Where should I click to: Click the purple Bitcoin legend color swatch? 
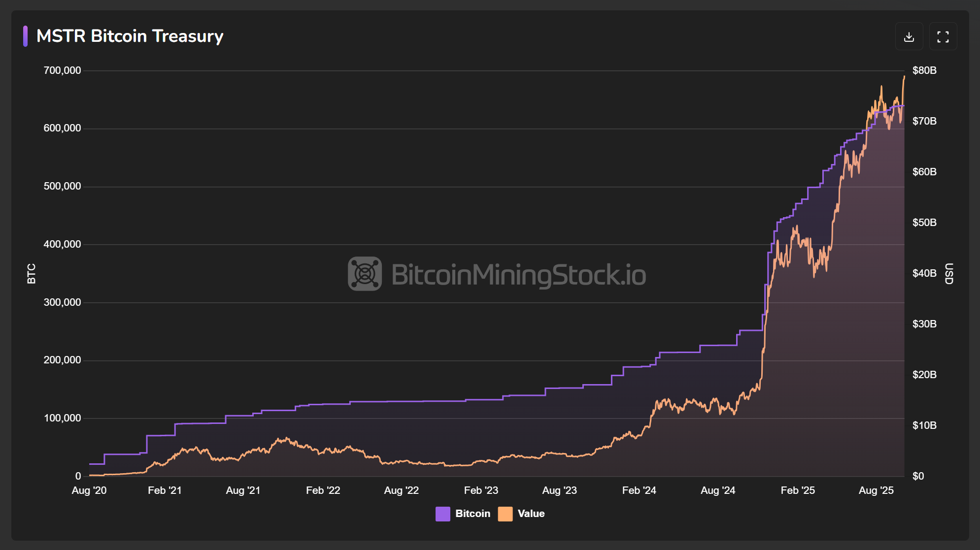442,513
